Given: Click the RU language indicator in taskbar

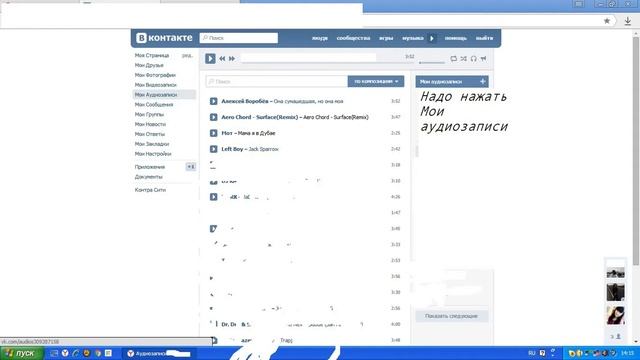Looking at the screenshot, I should (531, 353).
